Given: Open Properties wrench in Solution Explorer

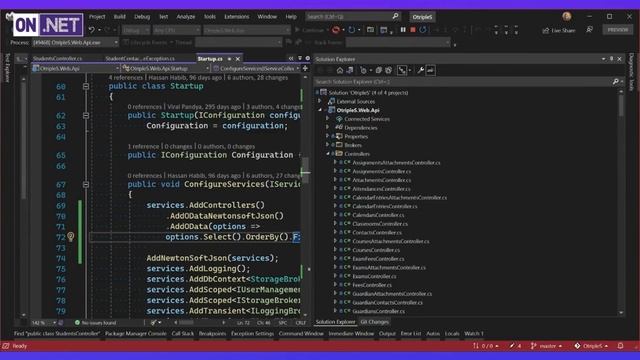Looking at the screenshot, I should (x=420, y=70).
